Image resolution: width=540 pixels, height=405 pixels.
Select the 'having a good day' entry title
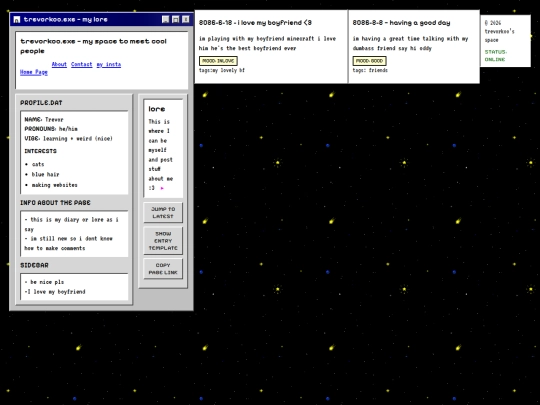coord(401,23)
